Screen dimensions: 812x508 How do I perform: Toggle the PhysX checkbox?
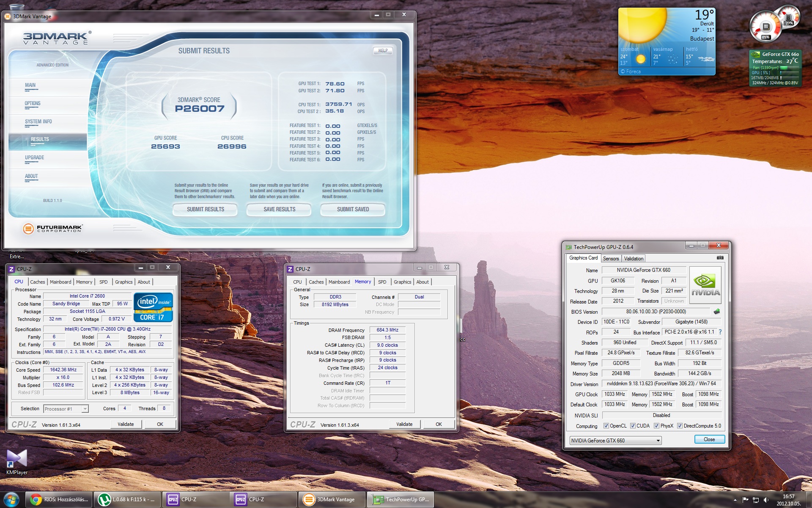tap(656, 426)
